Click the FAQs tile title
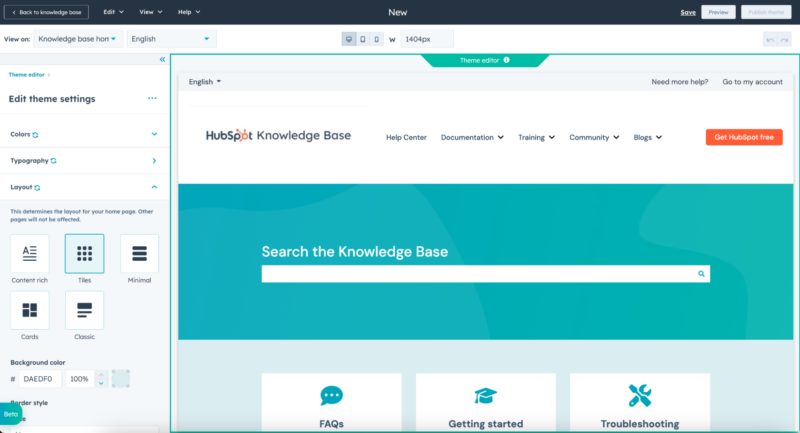Viewport: 800px width, 433px height. [332, 424]
